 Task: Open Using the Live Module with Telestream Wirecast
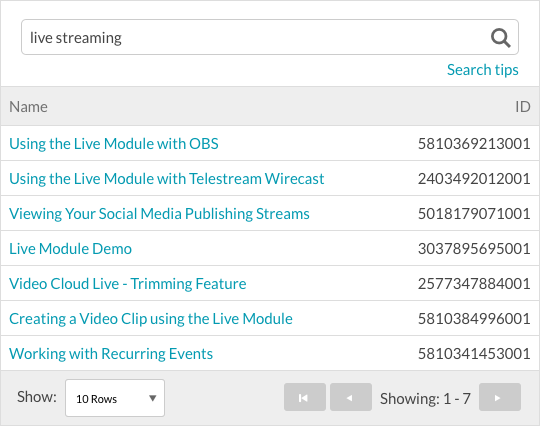tap(167, 179)
